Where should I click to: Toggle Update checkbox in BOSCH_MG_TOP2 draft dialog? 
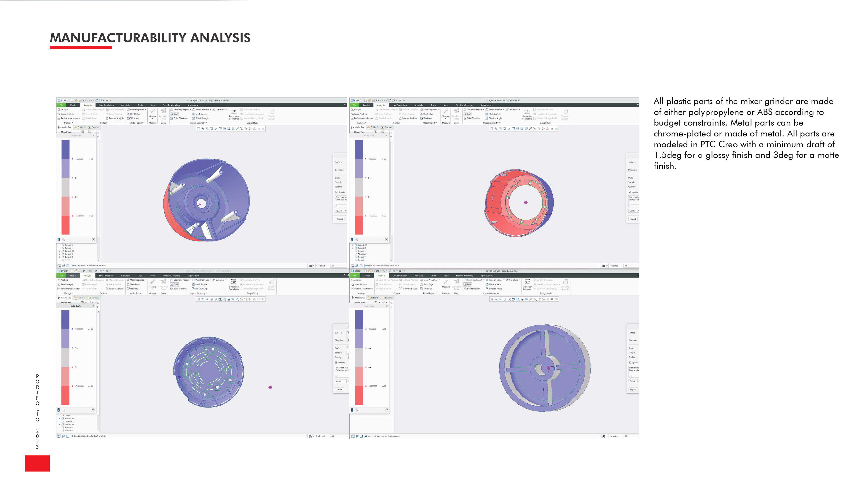336,192
